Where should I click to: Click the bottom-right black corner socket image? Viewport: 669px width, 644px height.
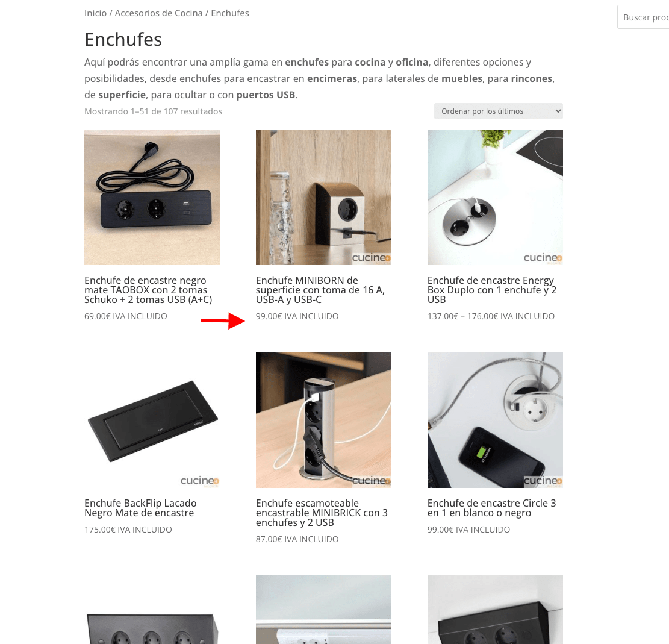[x=495, y=610]
